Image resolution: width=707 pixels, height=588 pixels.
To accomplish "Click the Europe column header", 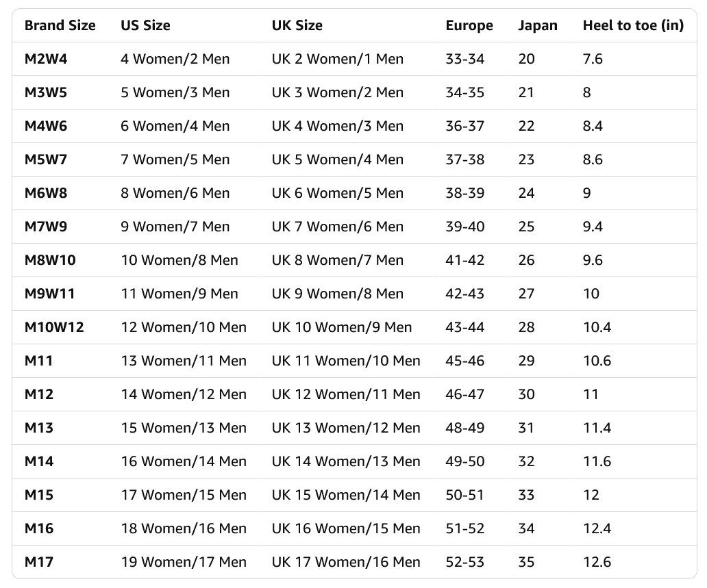I will click(x=469, y=25).
